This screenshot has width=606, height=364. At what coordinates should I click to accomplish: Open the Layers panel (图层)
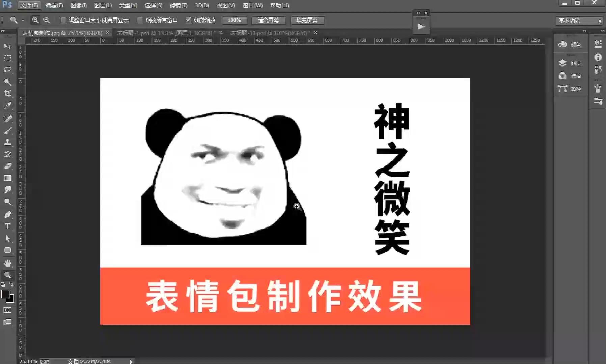click(x=570, y=63)
